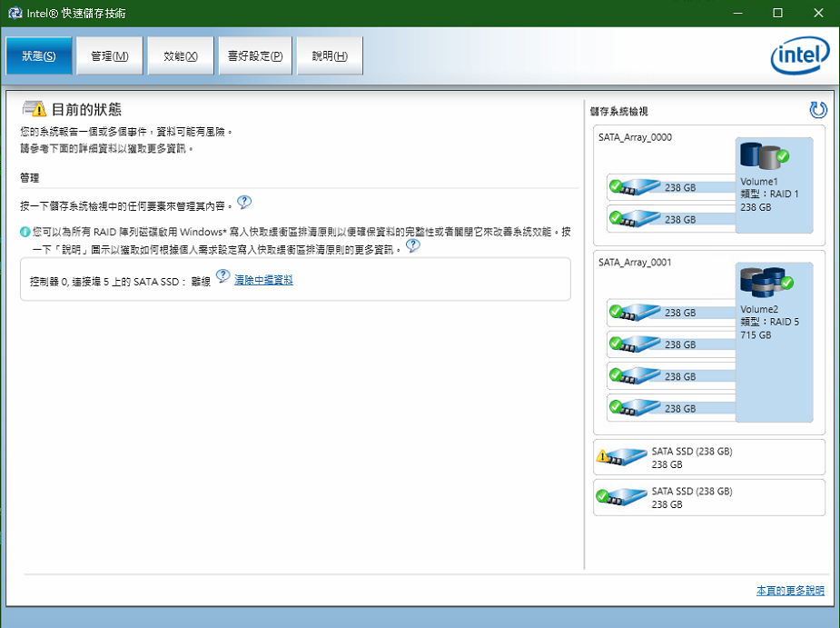
Task: Select second 238 GB disk in SATA_Array_0001
Action: pyautogui.click(x=672, y=344)
